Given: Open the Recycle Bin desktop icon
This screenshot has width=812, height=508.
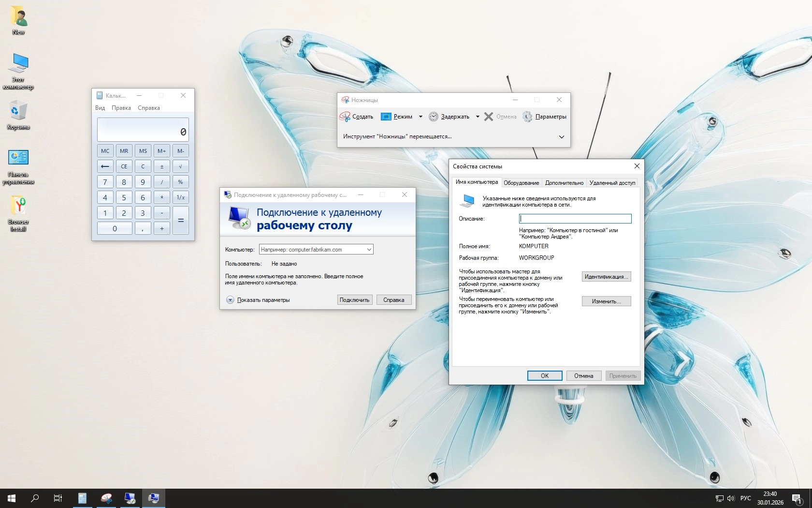Looking at the screenshot, I should coord(18,111).
